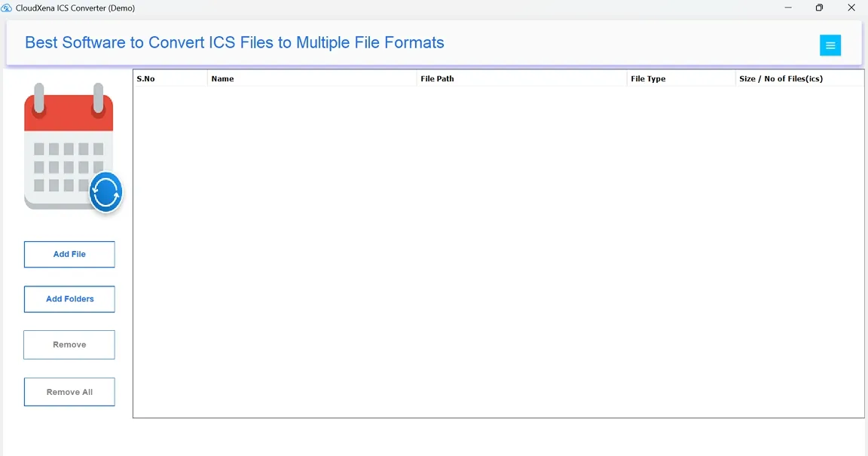Screen dimensions: 868x456
Task: Minimize the ICS Converter window
Action: tap(787, 8)
